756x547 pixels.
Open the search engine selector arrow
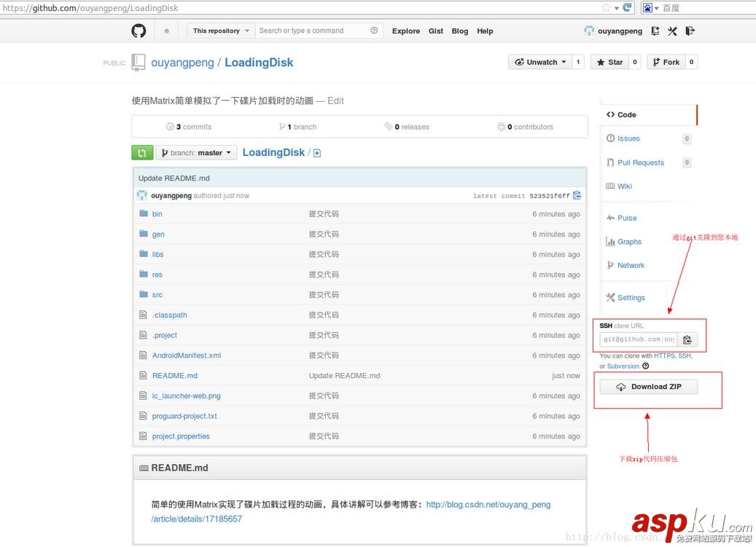pos(657,8)
